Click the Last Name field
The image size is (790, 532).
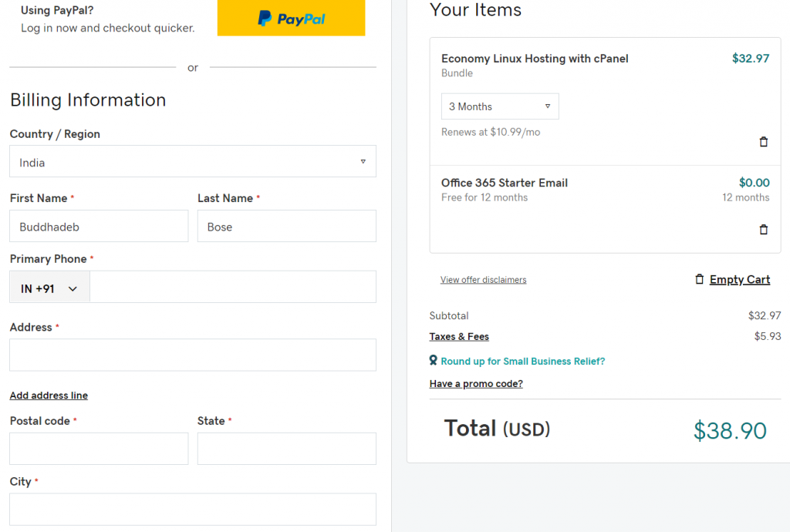coord(287,227)
